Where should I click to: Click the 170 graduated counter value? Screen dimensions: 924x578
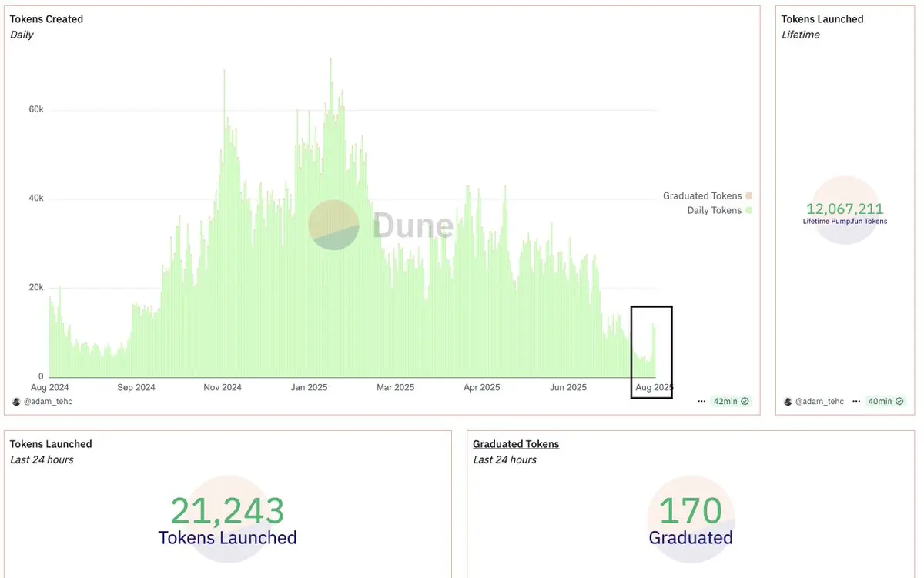pyautogui.click(x=691, y=511)
